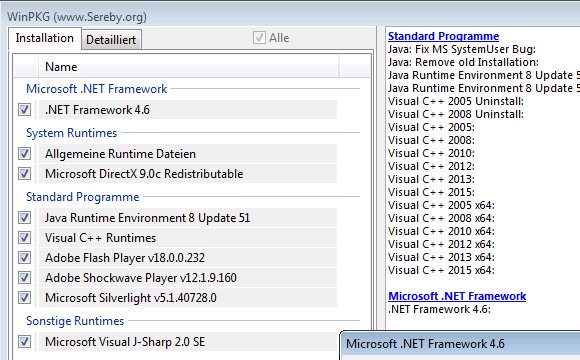Click 'Visual C++ 2010 x64:' log line
The height and width of the screenshot is (360, 580).
pos(441,231)
